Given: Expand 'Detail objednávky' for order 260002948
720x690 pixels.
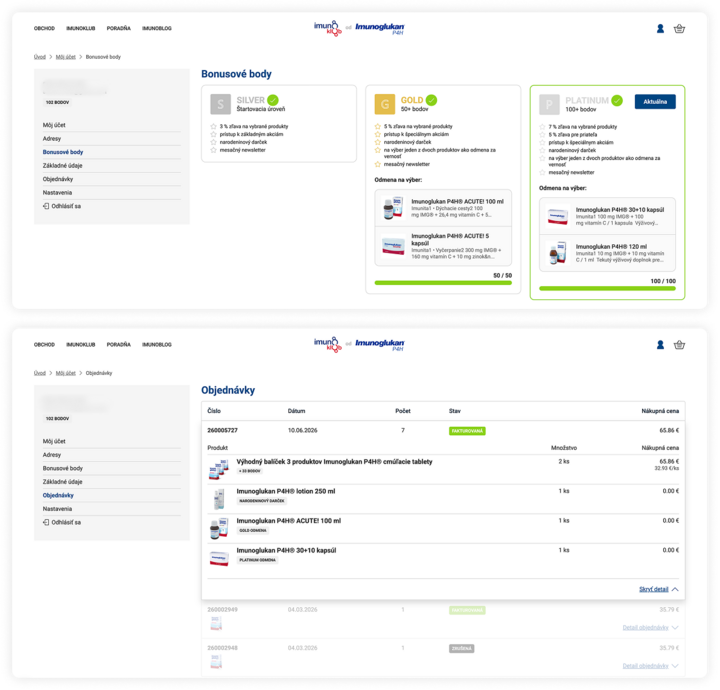Looking at the screenshot, I should click(x=645, y=666).
